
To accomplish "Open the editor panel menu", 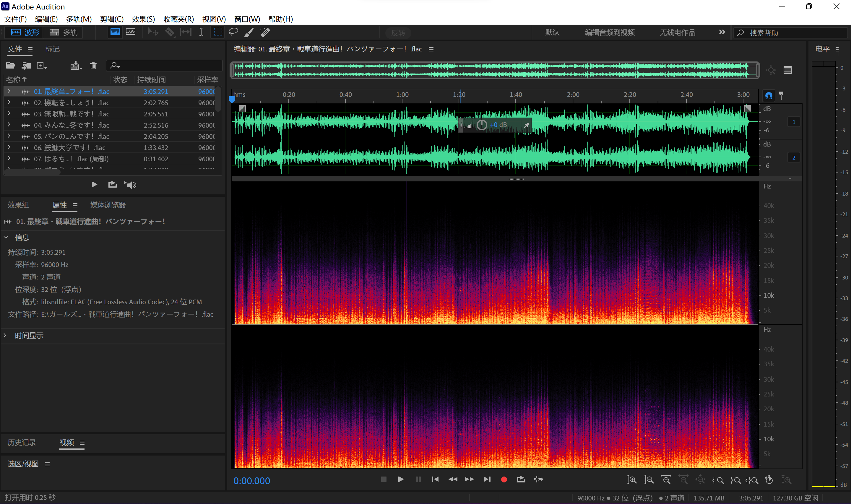I will (431, 49).
